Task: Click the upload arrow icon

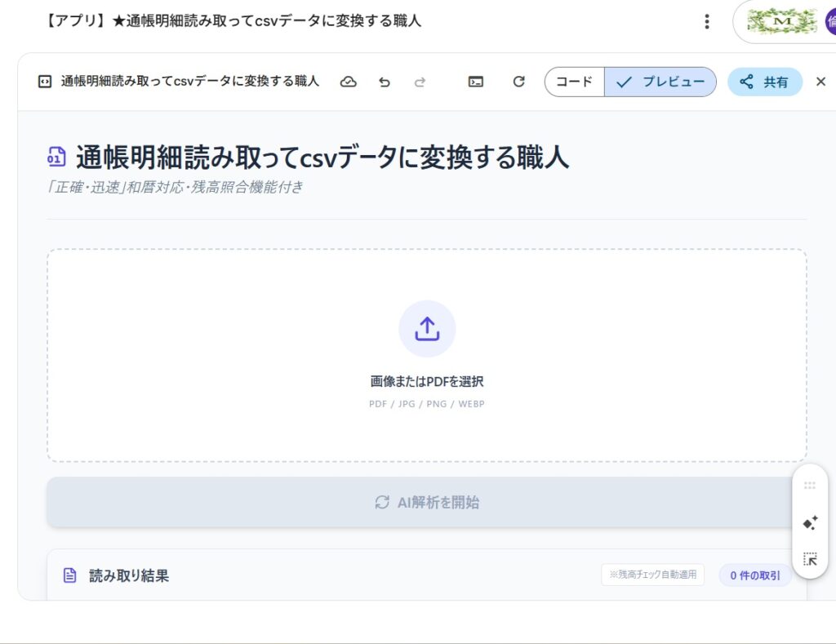Action: pos(427,329)
